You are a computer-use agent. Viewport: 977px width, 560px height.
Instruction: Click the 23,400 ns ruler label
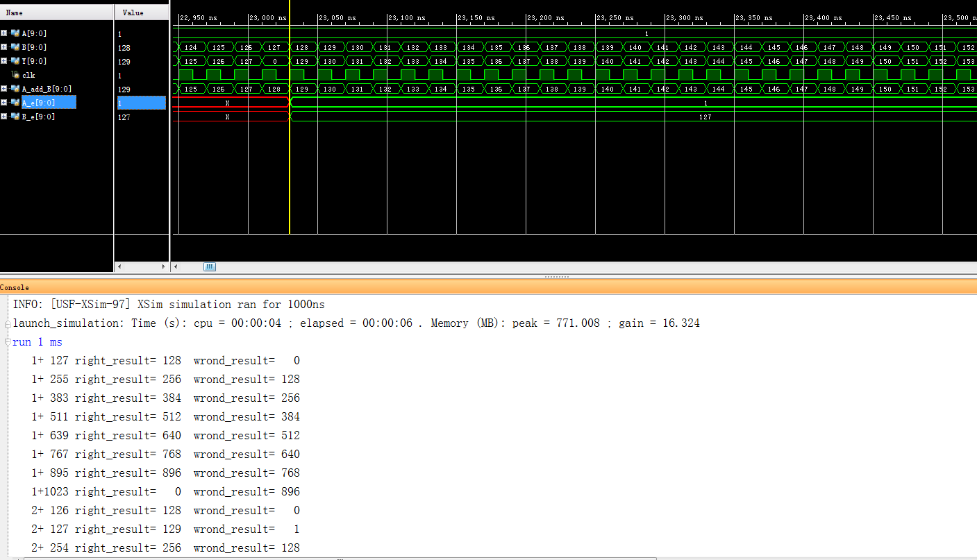pos(824,17)
